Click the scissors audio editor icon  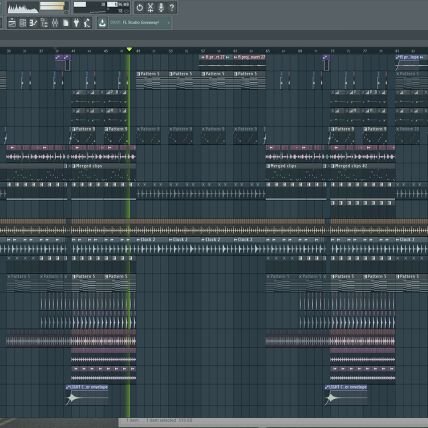150,7
